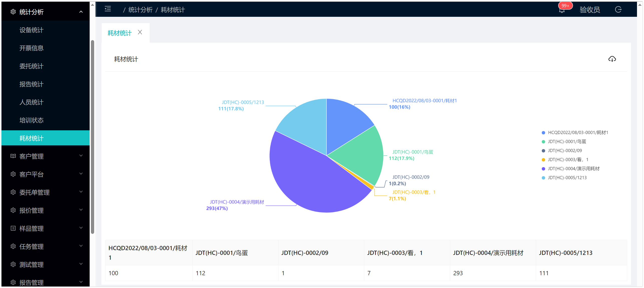Image resolution: width=644 pixels, height=288 pixels.
Task: Click the sidebar collapse hamburger icon
Action: [x=108, y=9]
